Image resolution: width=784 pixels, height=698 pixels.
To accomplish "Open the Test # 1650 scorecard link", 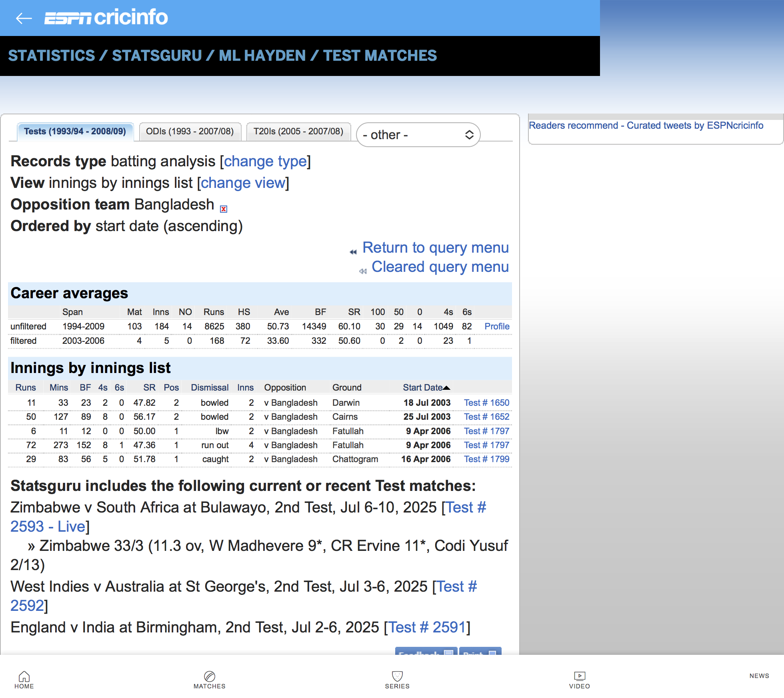I will (x=486, y=403).
